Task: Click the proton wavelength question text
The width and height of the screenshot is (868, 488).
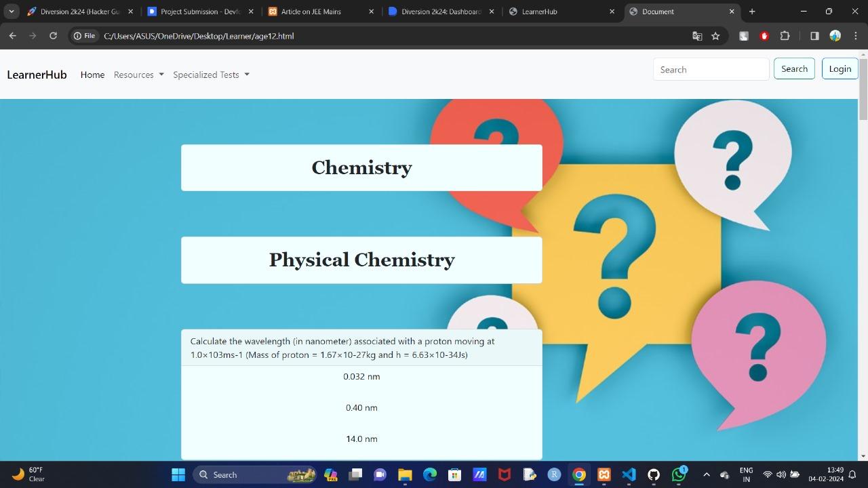Action: [342, 348]
